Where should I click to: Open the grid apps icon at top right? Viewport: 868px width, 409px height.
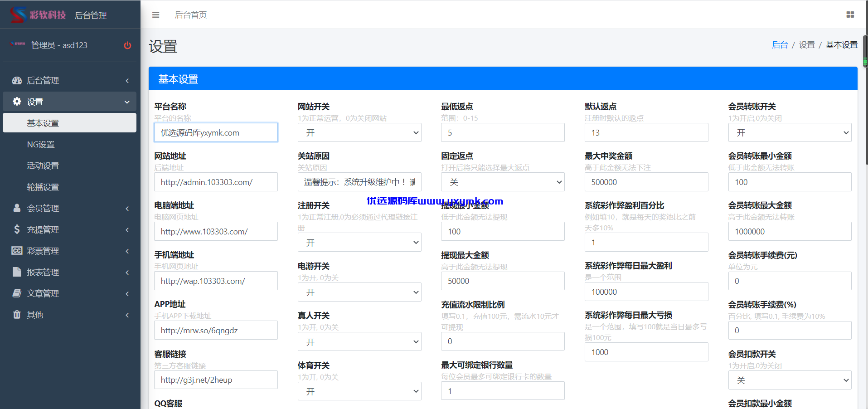pyautogui.click(x=850, y=15)
